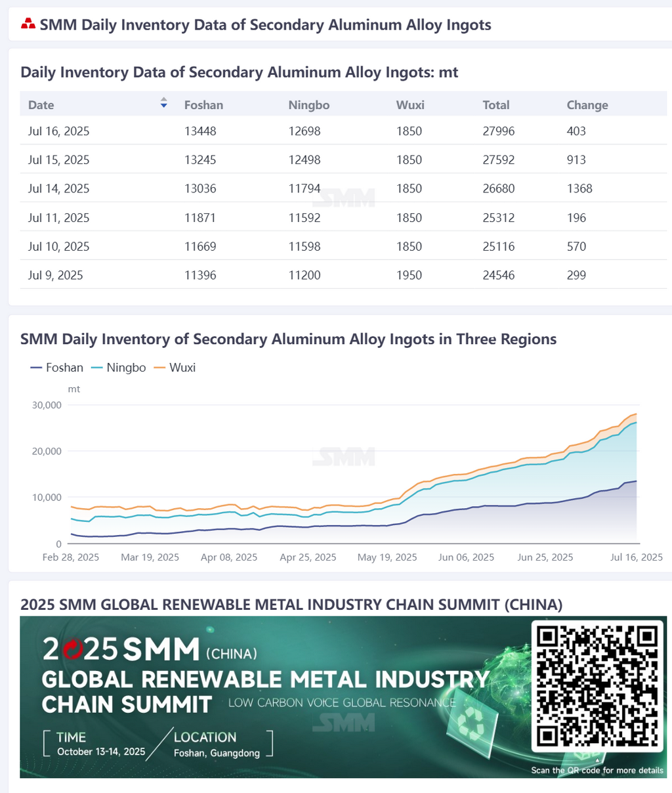Click the Foshan column header
The image size is (672, 793).
coord(203,105)
